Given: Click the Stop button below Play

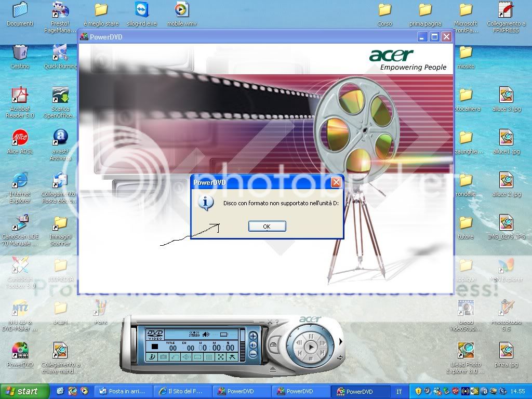Looking at the screenshot, I should (x=310, y=358).
